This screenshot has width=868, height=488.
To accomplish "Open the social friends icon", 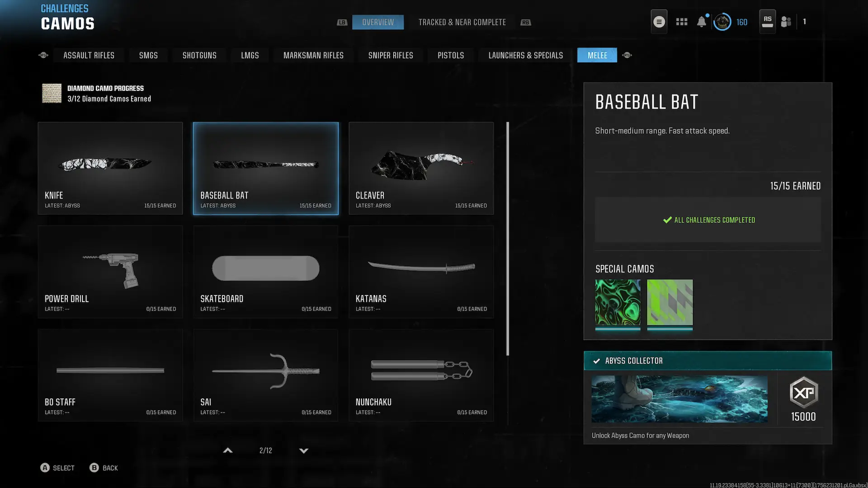I will coord(786,22).
